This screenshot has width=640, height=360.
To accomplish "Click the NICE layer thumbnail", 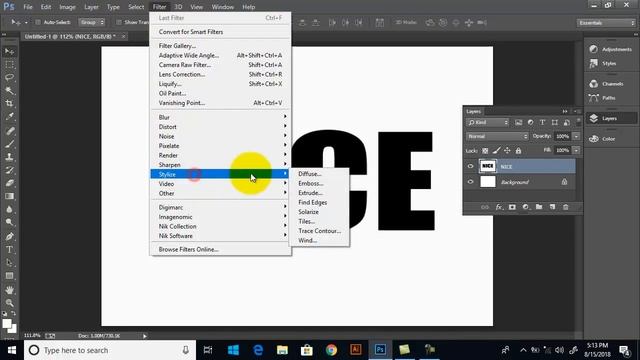I will click(487, 166).
